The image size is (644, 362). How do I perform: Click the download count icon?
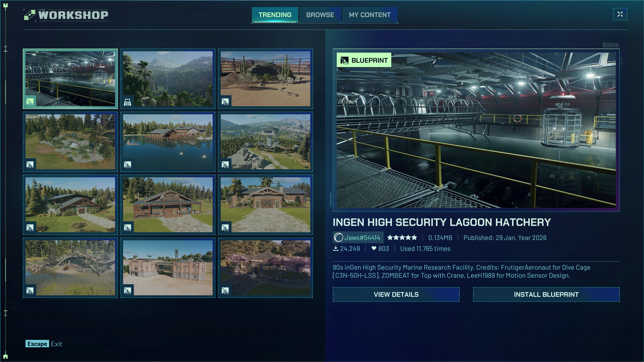335,248
